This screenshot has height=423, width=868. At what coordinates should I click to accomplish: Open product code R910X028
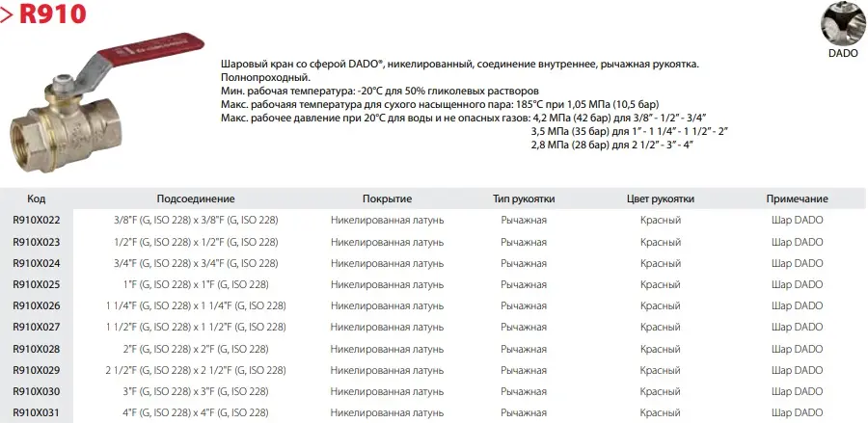37,349
